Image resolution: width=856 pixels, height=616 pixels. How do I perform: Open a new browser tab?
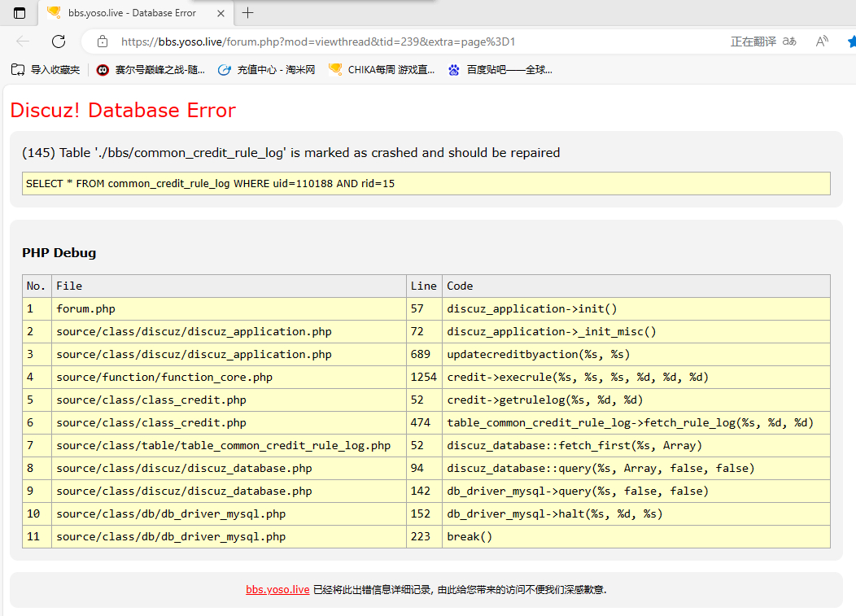(x=248, y=12)
